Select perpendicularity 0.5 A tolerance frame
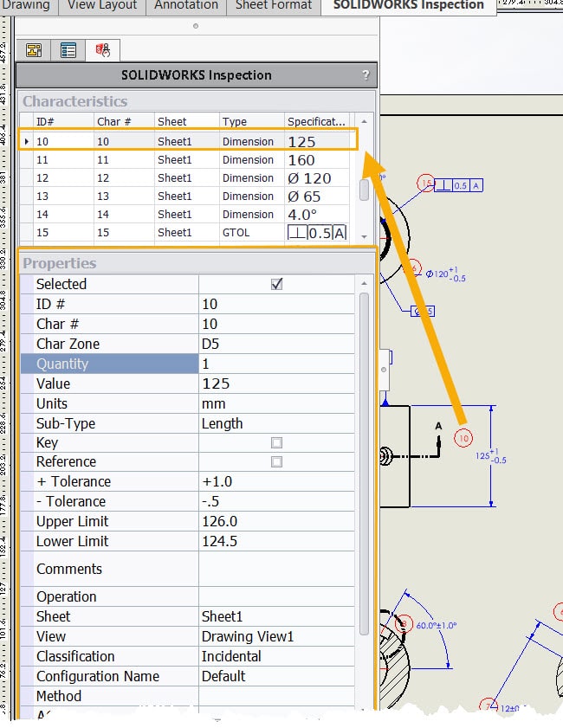The width and height of the screenshot is (563, 728). 458,186
